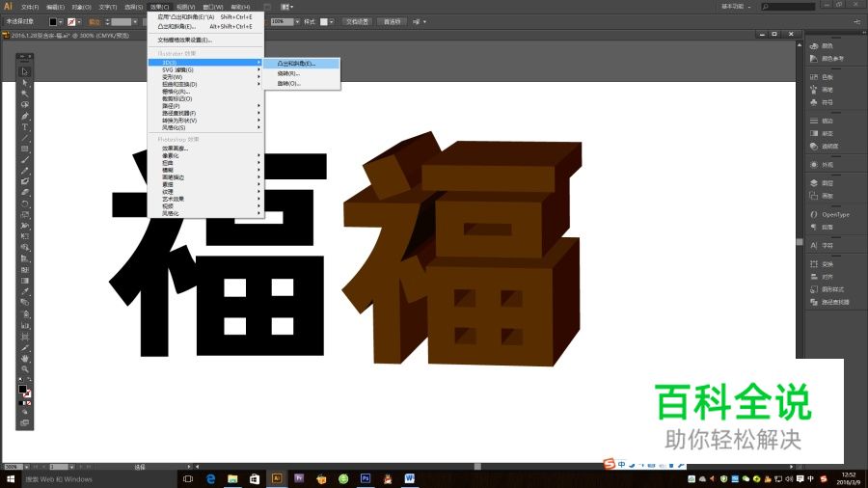
Task: Open the Stroke (描边) panel
Action: pos(823,121)
